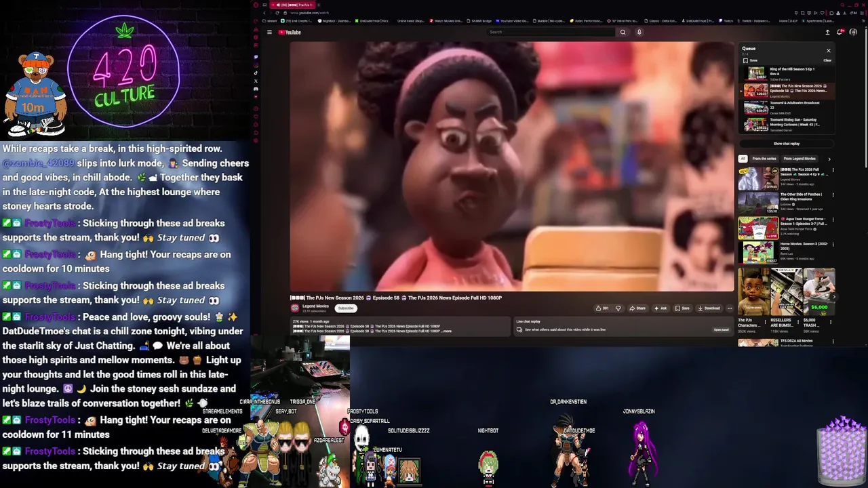The width and height of the screenshot is (868, 488).
Task: Open YouTube Video Downloader bookmark
Action: coord(513,21)
